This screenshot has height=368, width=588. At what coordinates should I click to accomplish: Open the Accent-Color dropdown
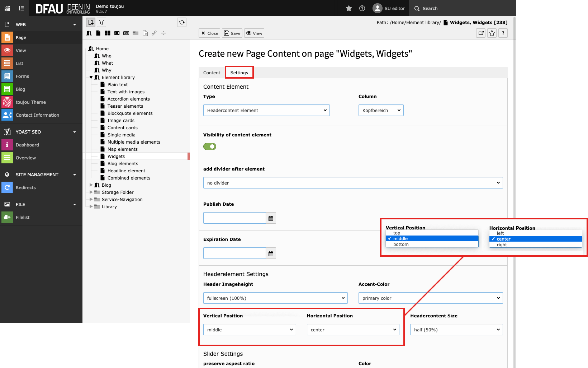click(x=430, y=298)
